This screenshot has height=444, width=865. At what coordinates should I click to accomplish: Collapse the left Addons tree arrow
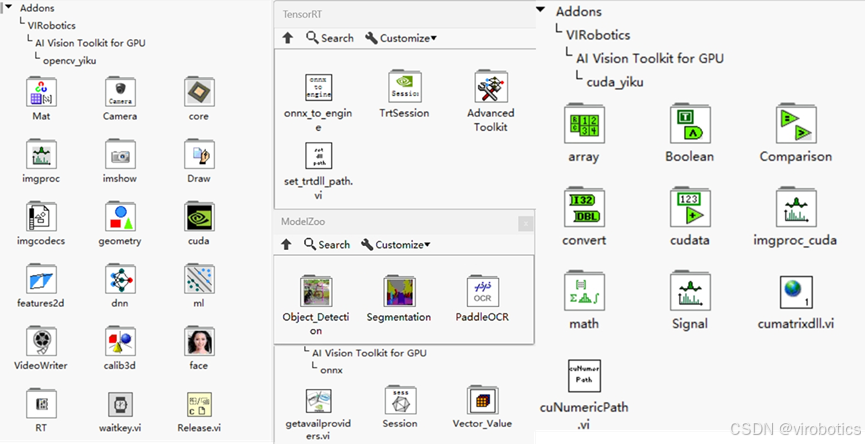click(x=8, y=7)
